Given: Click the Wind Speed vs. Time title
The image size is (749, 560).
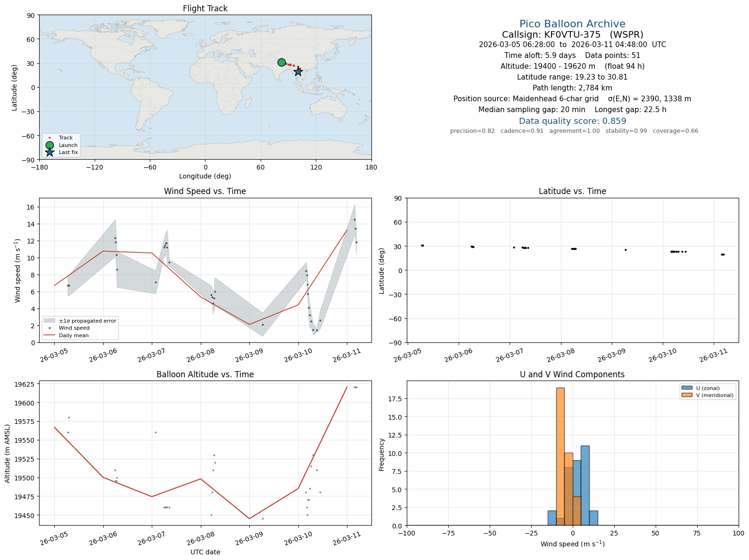Looking at the screenshot, I should tap(205, 191).
